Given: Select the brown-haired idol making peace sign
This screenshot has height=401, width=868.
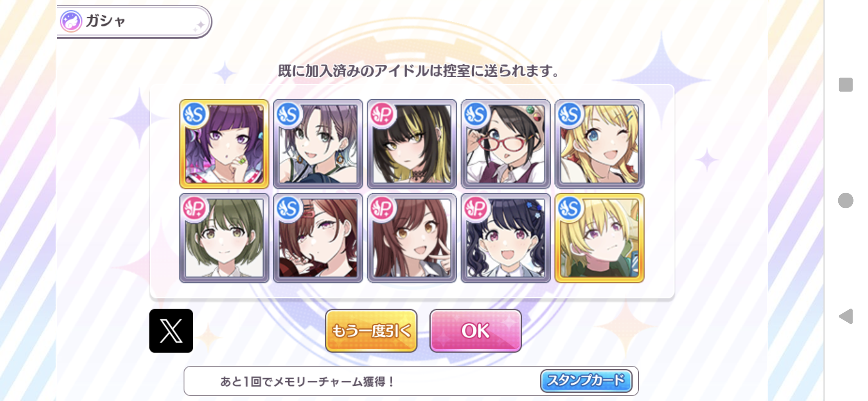Looking at the screenshot, I should 412,238.
